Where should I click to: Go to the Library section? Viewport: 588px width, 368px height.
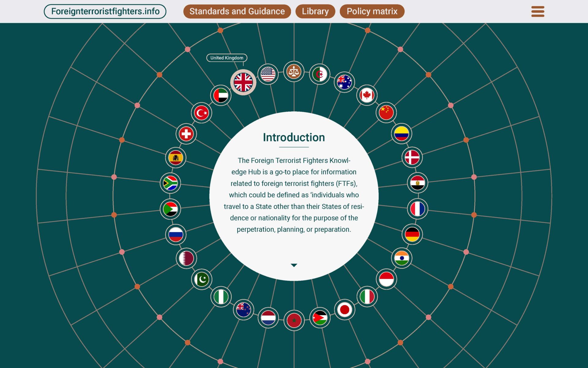315,11
